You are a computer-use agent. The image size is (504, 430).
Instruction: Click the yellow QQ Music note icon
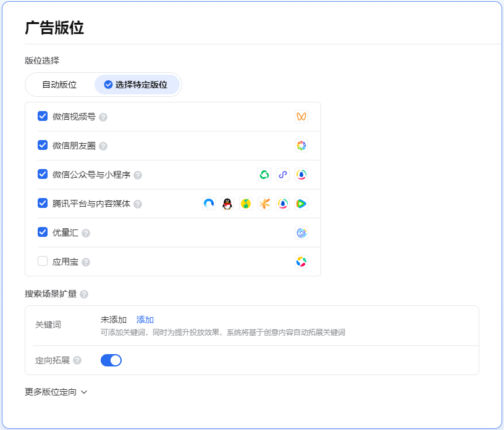click(246, 204)
